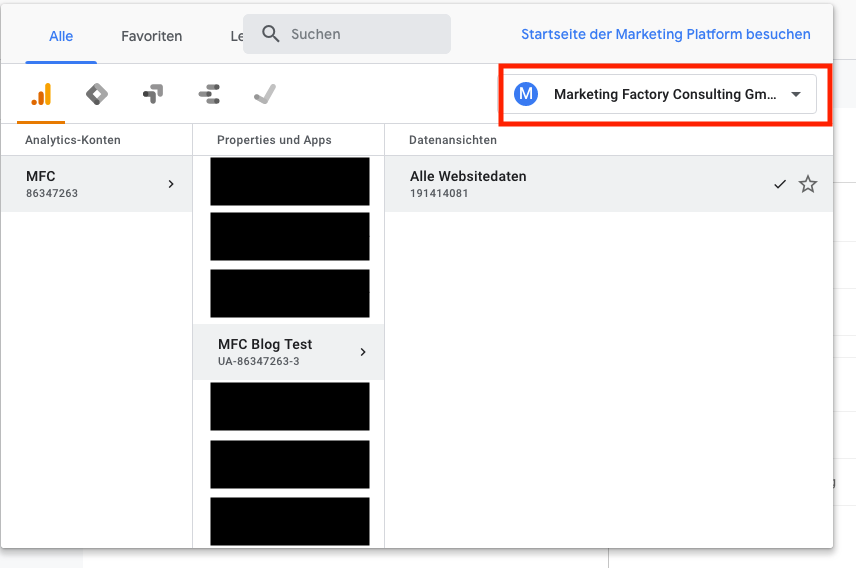Image resolution: width=856 pixels, height=568 pixels.
Task: Open the Favoriten tab
Action: (x=151, y=36)
